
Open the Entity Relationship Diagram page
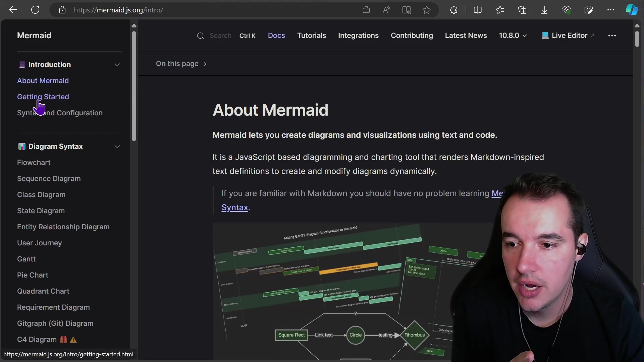63,227
